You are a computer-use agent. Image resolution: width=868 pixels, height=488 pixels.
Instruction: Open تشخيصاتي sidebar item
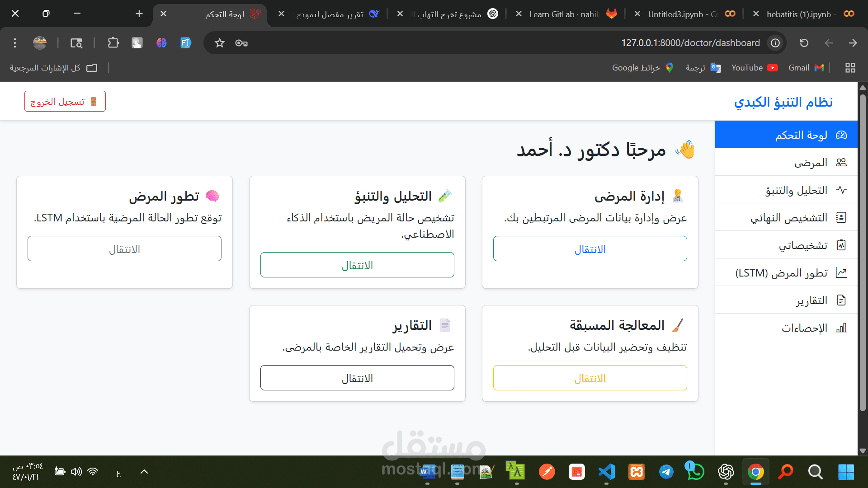786,245
